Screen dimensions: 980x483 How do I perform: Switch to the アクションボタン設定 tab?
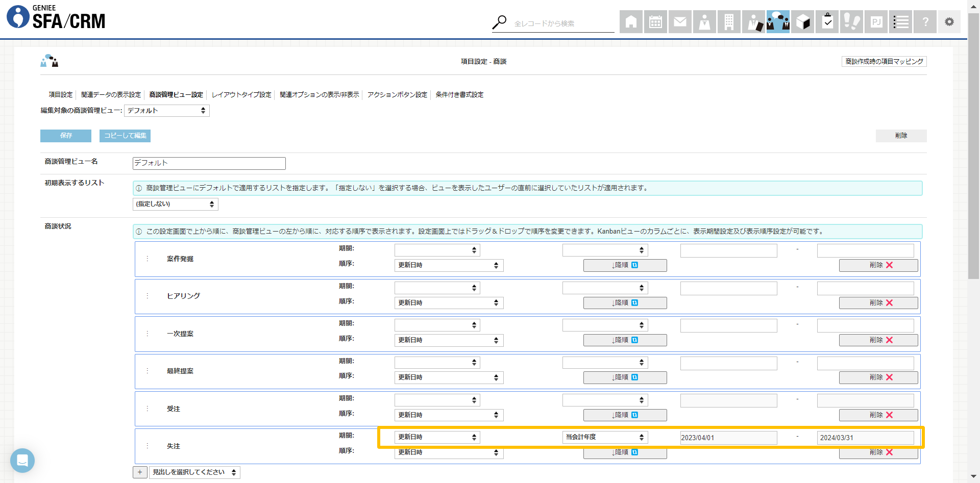[397, 95]
